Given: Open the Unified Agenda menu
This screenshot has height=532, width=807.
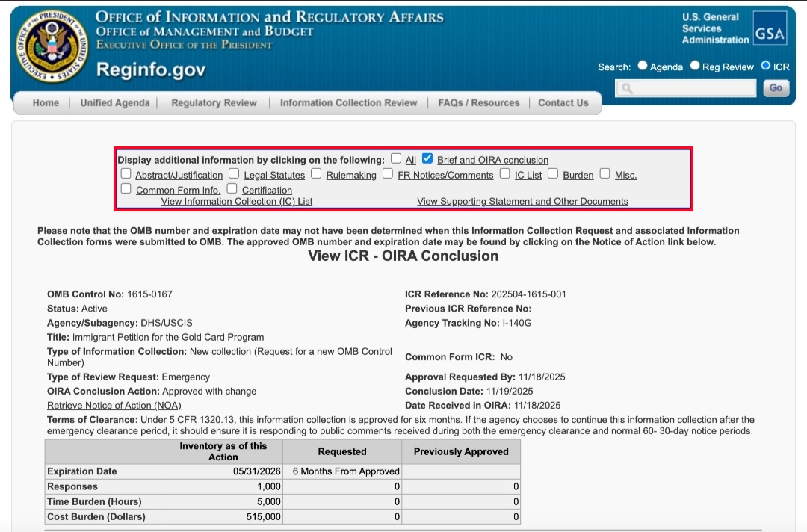Looking at the screenshot, I should [115, 103].
